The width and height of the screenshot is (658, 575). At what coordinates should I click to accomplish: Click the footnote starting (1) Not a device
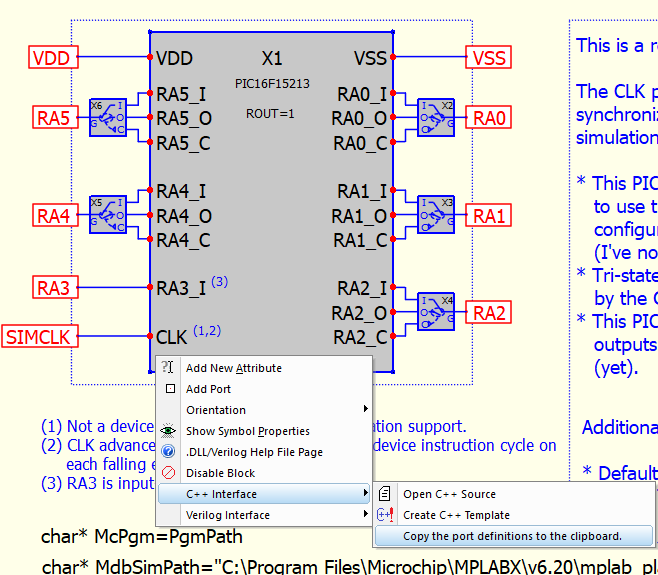click(x=97, y=426)
